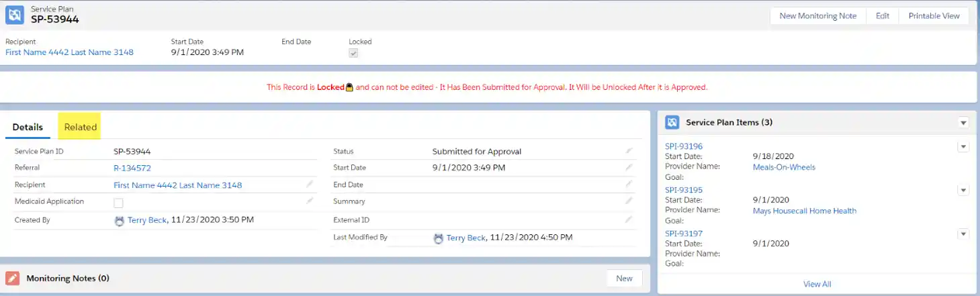Open the SPI-93196 row actions dropdown
Image resolution: width=980 pixels, height=296 pixels.
coord(963,147)
